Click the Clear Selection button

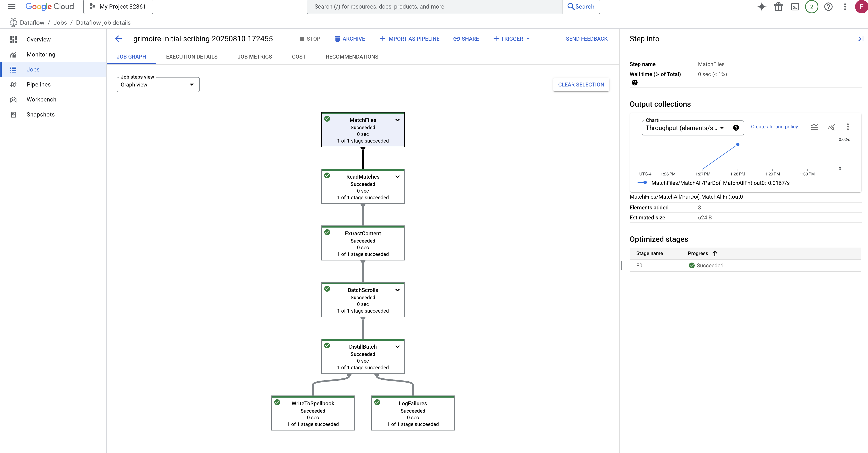(581, 85)
